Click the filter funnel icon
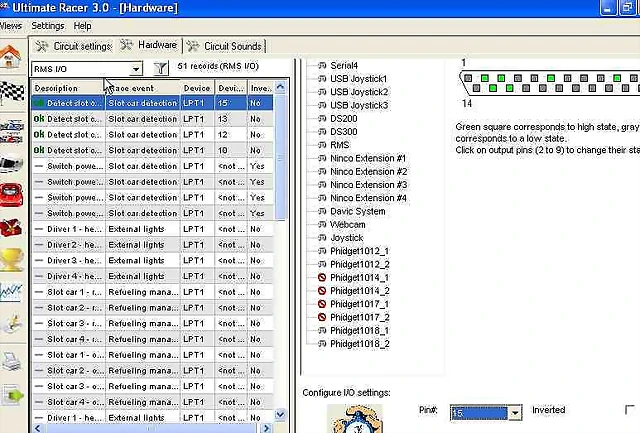Screen dimensions: 640x433 pyautogui.click(x=161, y=67)
